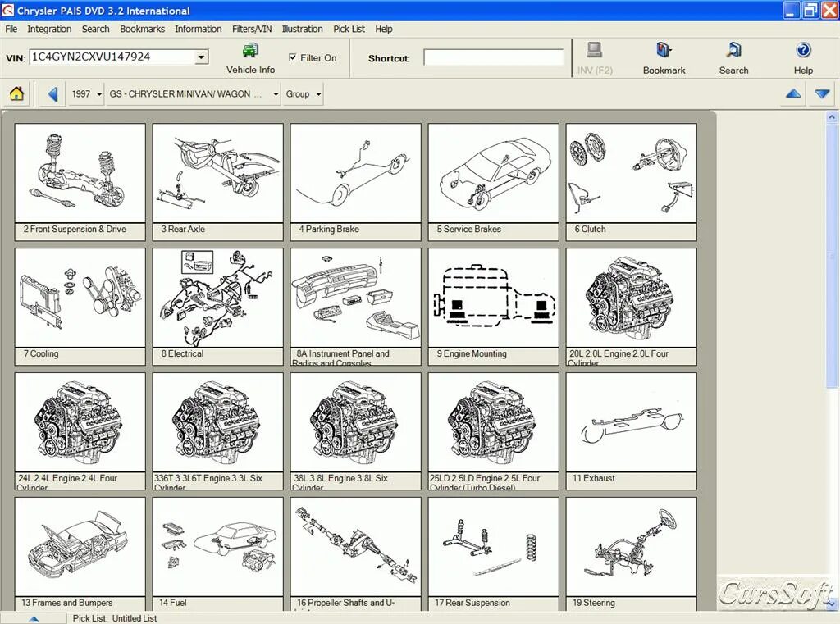
Task: Open the Search menu in menu bar
Action: (x=95, y=29)
